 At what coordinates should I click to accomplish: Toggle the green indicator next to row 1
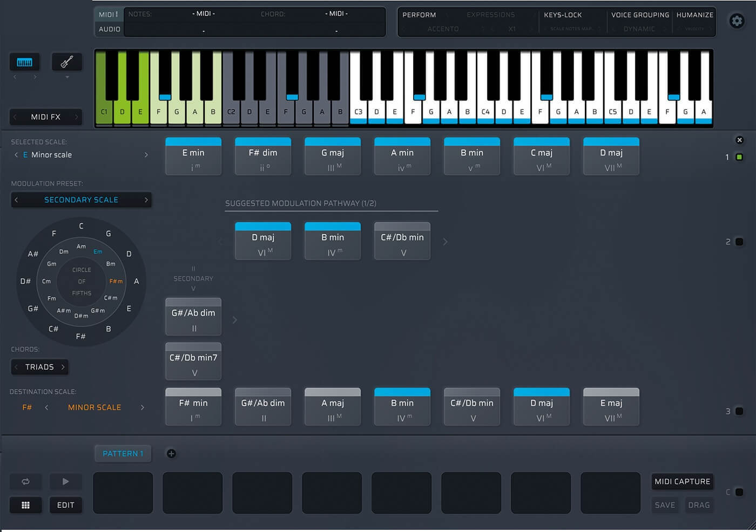point(740,157)
